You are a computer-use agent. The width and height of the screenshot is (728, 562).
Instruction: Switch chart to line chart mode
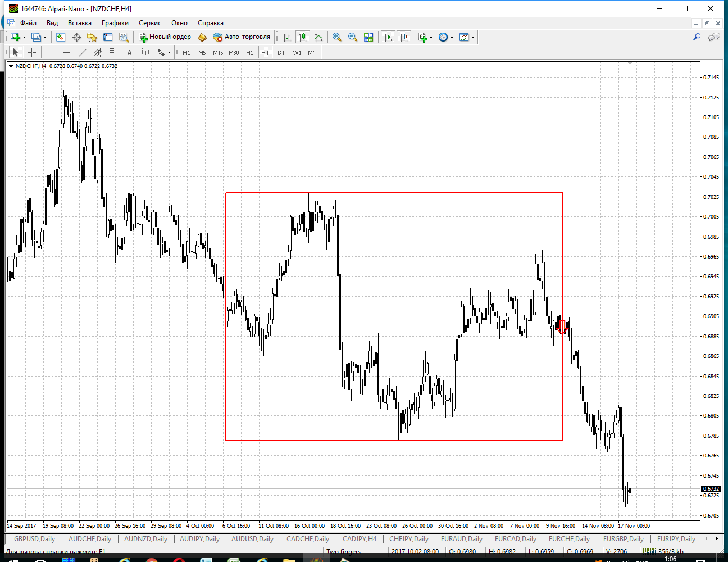(319, 37)
